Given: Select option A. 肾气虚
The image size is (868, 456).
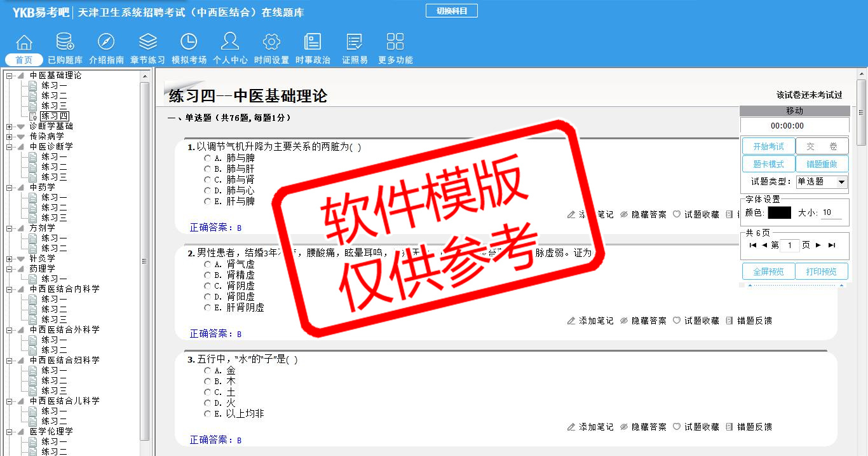Looking at the screenshot, I should 207,264.
